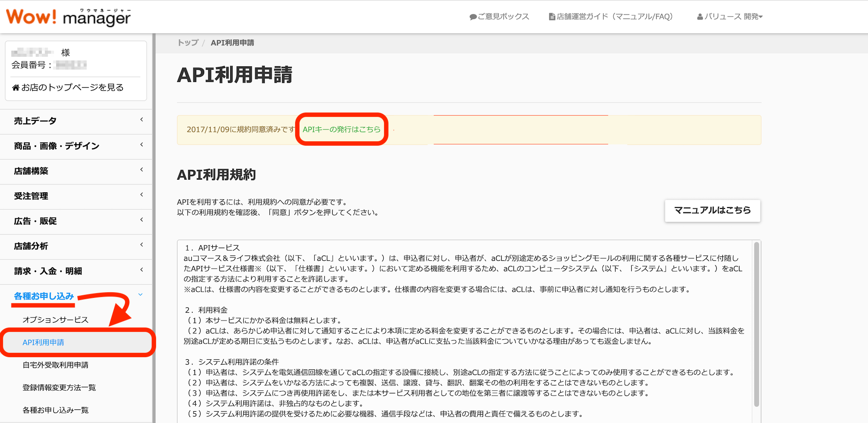Open 店舗運営ガイド manual/FAQ link

611,17
